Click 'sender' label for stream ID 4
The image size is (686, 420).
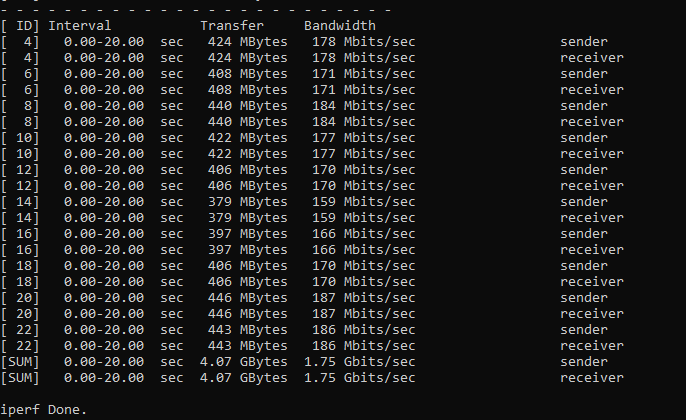584,41
